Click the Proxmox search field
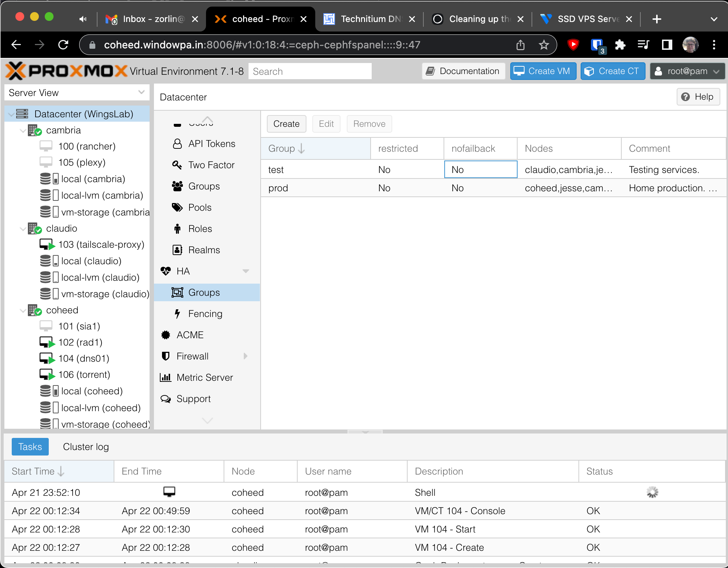This screenshot has width=728, height=568. click(x=310, y=71)
